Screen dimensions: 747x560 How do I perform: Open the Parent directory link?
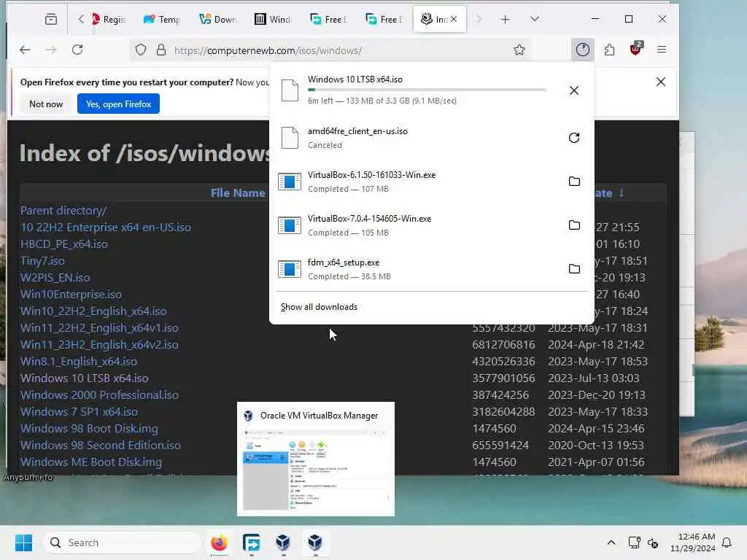click(63, 211)
